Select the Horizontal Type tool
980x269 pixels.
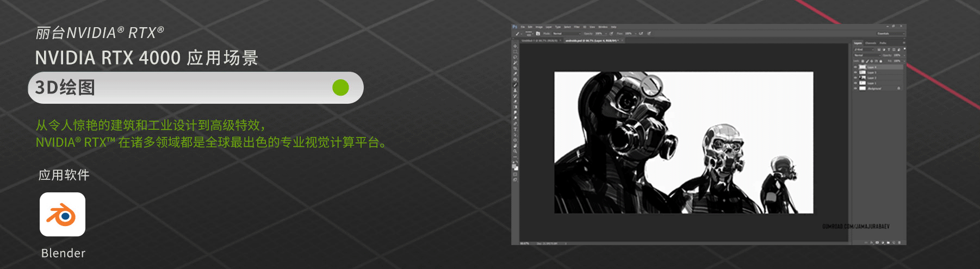click(515, 129)
